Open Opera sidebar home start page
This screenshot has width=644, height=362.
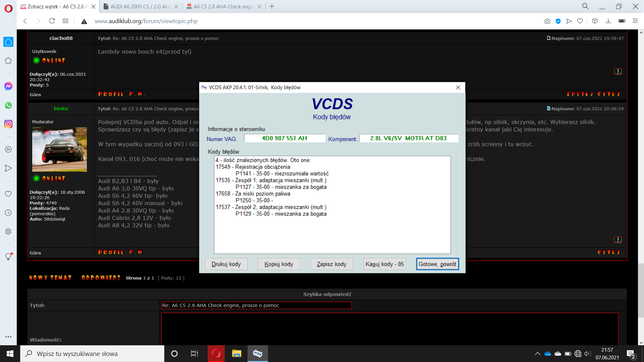(8, 42)
